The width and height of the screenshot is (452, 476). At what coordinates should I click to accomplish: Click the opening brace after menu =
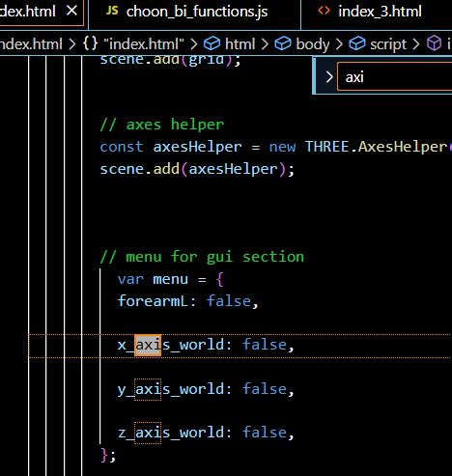pos(219,279)
